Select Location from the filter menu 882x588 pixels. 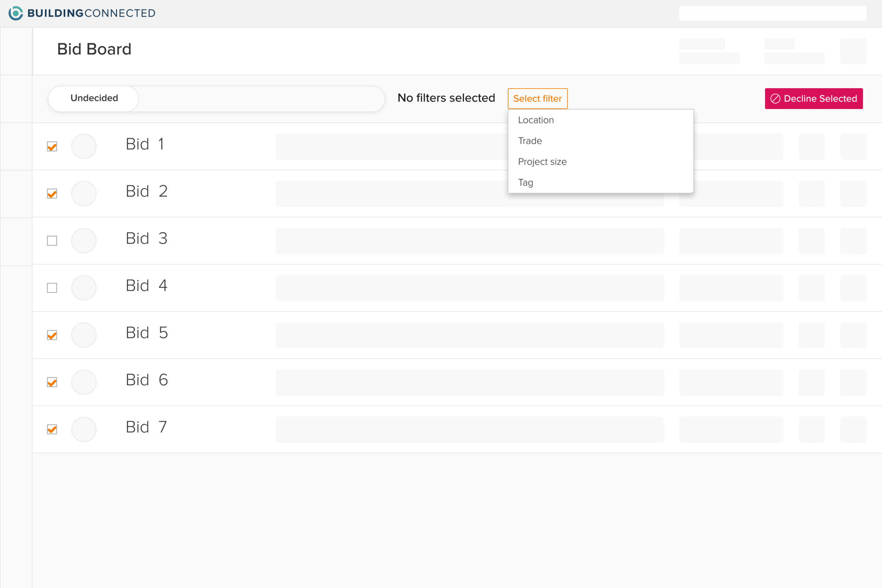pos(536,120)
